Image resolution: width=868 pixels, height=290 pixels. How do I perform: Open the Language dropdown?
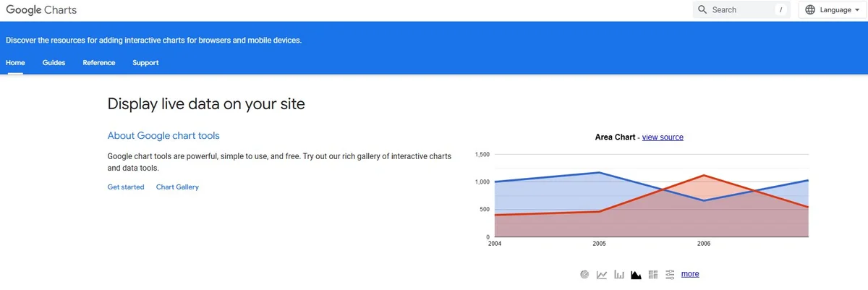tap(833, 10)
